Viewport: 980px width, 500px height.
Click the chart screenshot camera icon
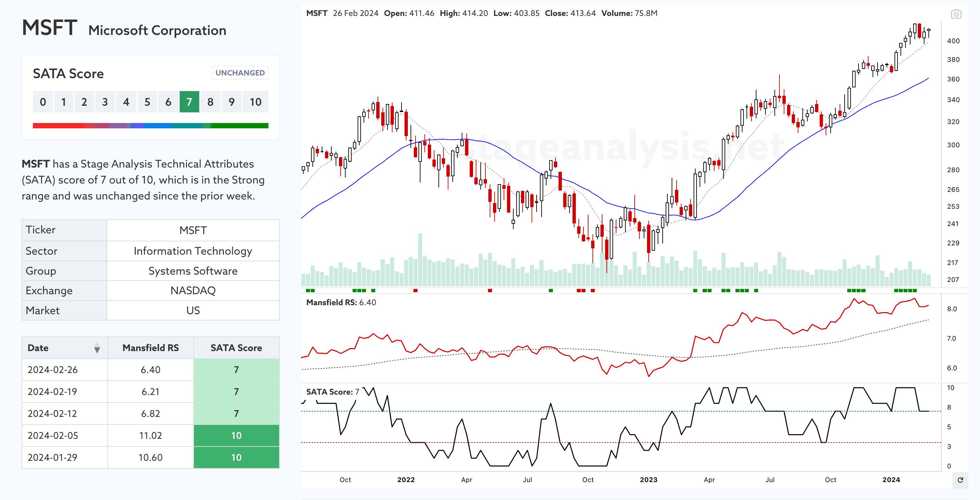point(956,14)
